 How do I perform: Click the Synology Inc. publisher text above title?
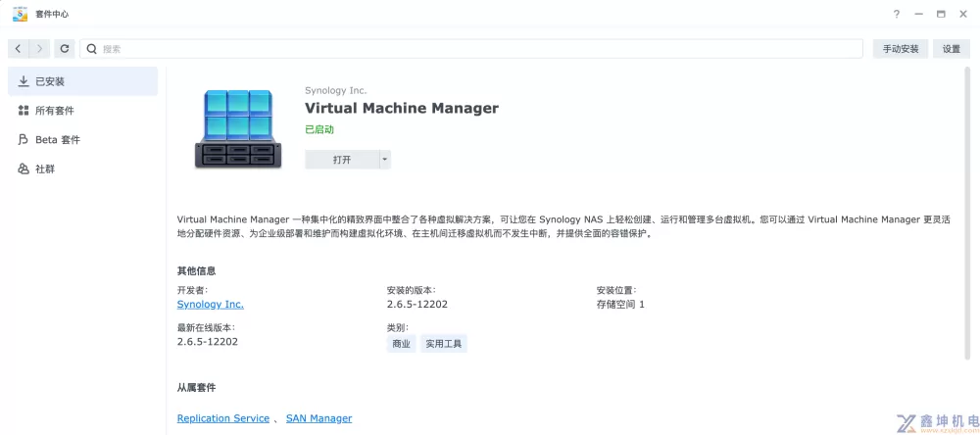click(x=335, y=90)
